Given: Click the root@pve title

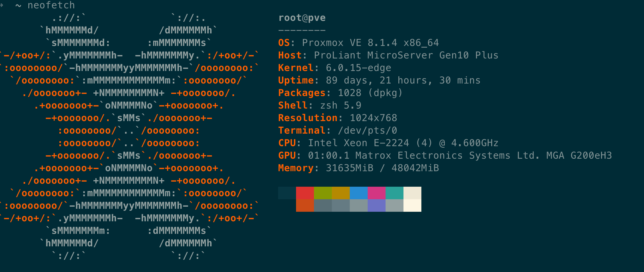Looking at the screenshot, I should 302,18.
